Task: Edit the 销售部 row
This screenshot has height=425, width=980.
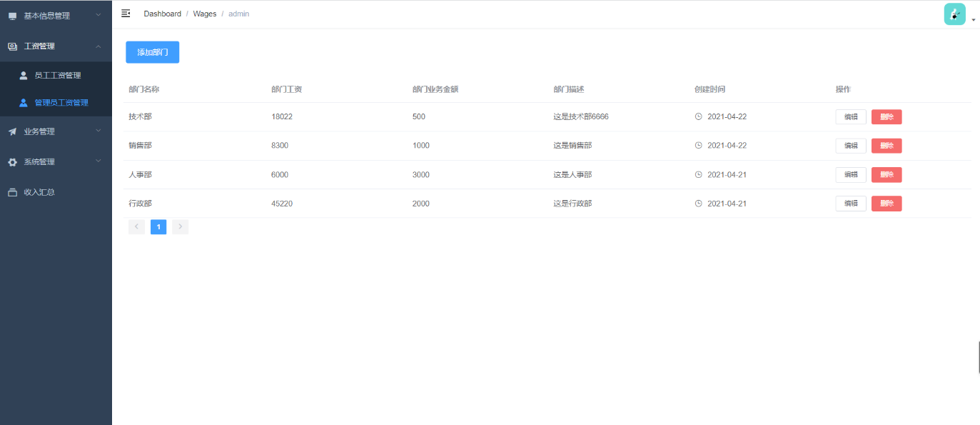Action: coord(851,146)
